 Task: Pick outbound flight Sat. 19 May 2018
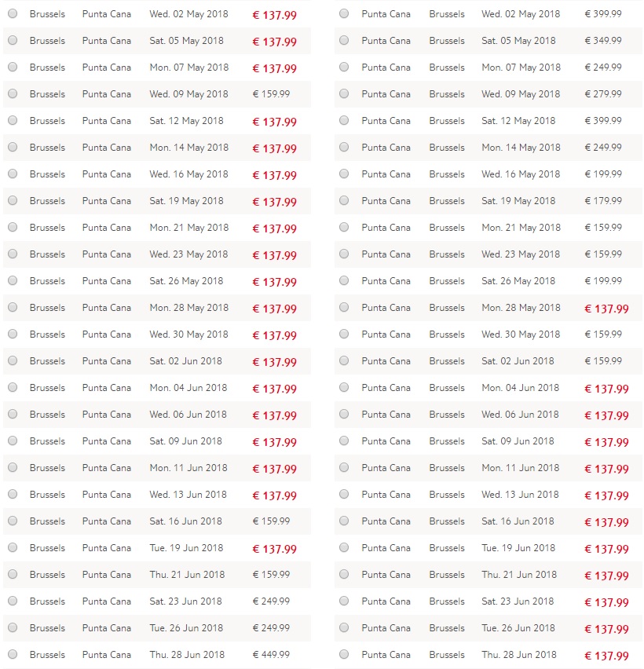point(13,200)
